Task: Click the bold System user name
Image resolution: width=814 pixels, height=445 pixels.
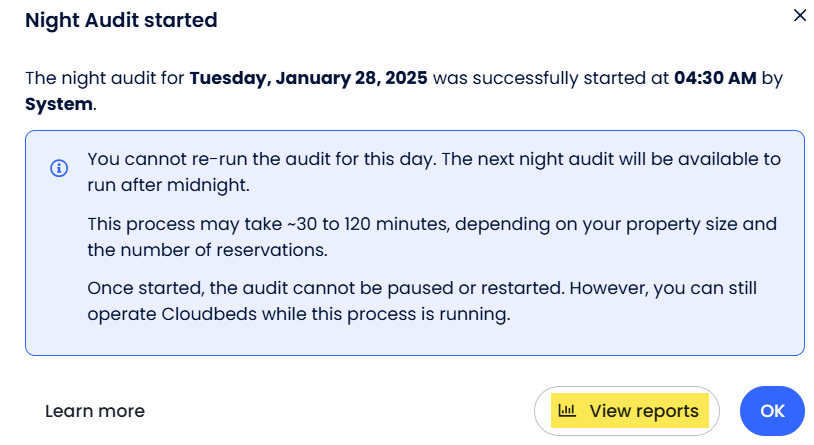Action: pyautogui.click(x=59, y=103)
